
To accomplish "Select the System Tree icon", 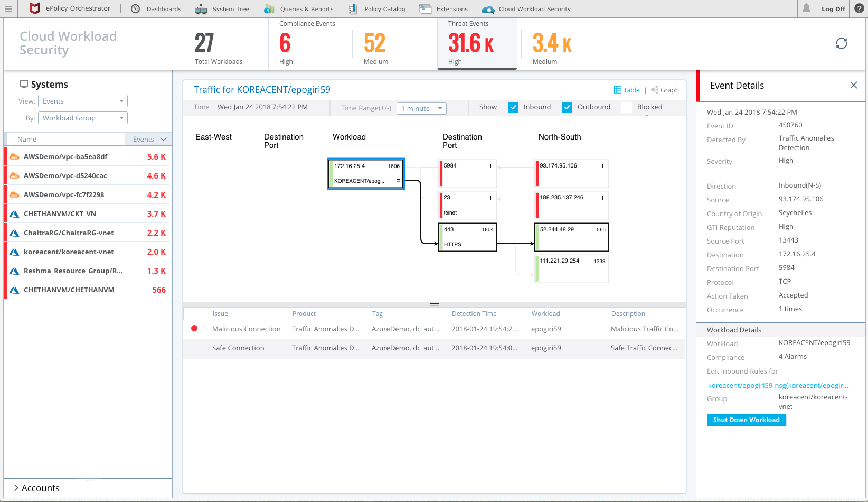I will pyautogui.click(x=201, y=8).
